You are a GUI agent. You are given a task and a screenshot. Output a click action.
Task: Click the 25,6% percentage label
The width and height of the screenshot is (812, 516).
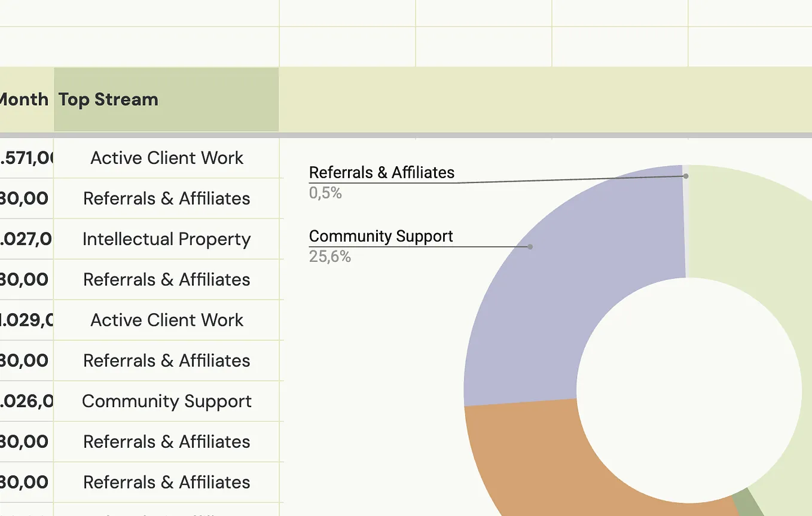(x=329, y=257)
